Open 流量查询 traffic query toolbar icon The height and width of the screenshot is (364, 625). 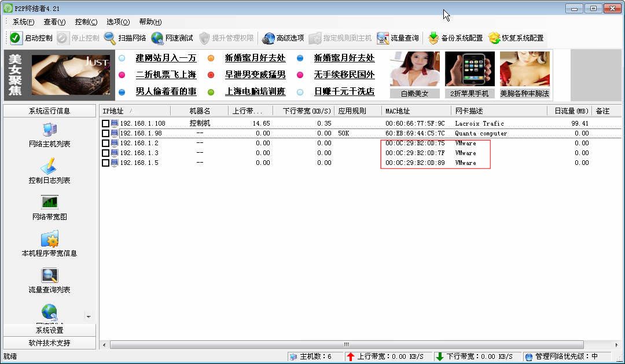tap(383, 38)
